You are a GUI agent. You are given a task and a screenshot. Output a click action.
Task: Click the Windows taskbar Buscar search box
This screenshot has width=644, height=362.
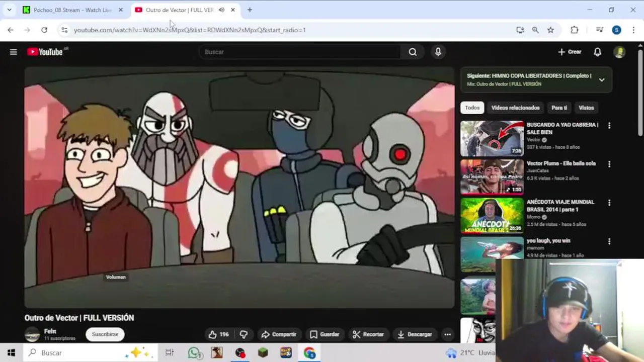[x=91, y=353]
